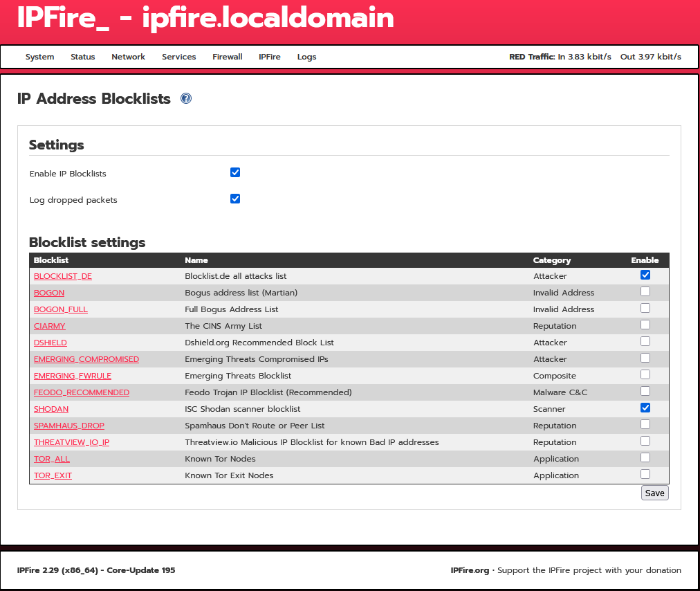Open the EMERGING_FWRULE link
This screenshot has height=591, width=700.
click(x=73, y=376)
